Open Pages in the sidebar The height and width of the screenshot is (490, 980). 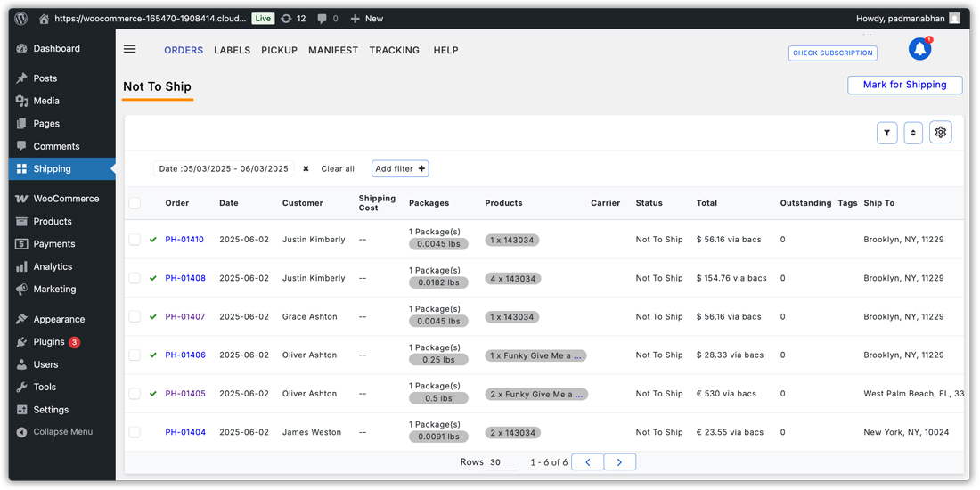[61, 123]
